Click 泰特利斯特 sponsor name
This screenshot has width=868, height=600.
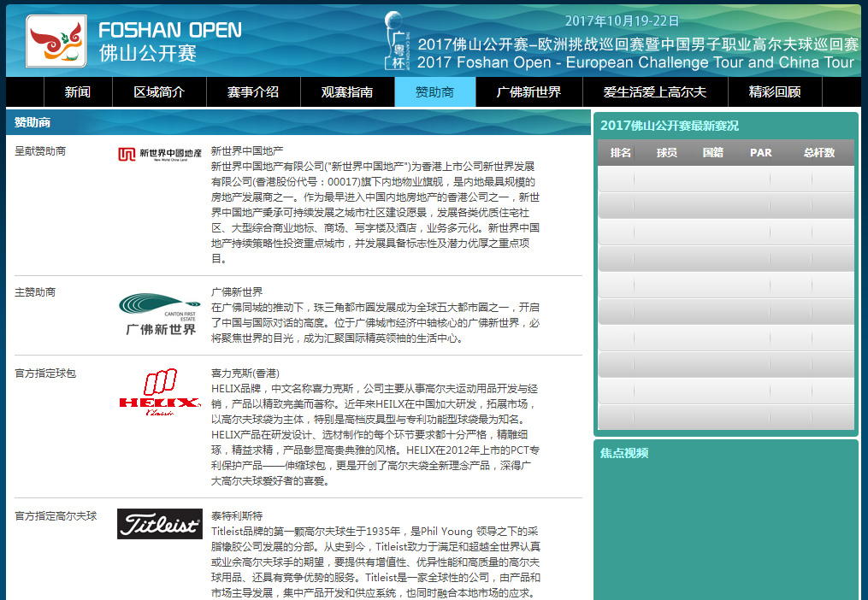point(237,515)
